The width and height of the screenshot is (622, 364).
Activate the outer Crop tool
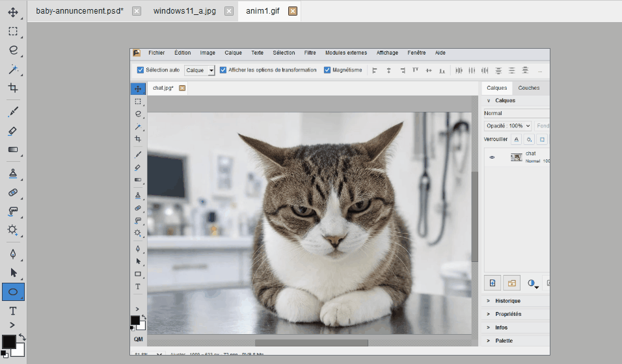[x=13, y=88]
